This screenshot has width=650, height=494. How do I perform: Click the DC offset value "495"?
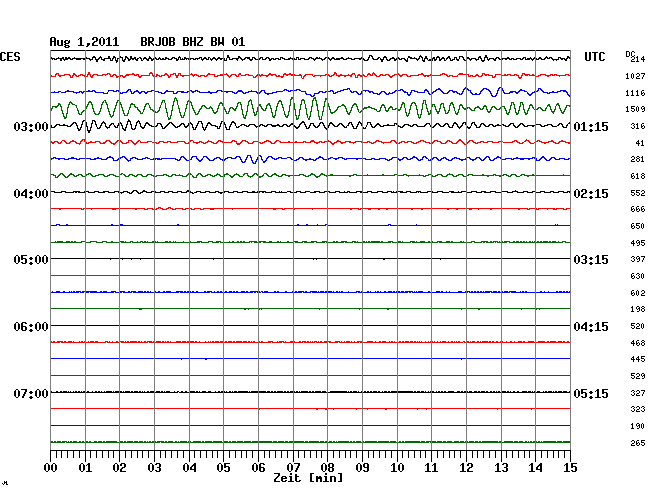(x=638, y=243)
